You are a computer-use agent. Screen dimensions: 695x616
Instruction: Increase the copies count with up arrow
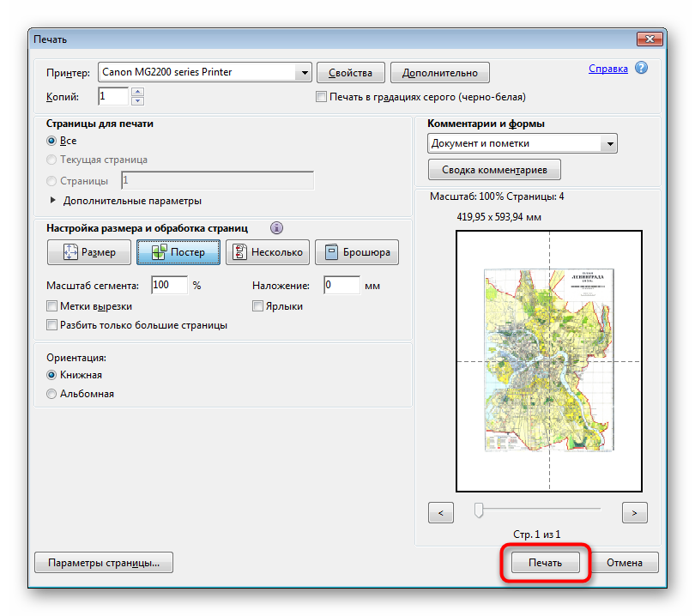point(138,92)
